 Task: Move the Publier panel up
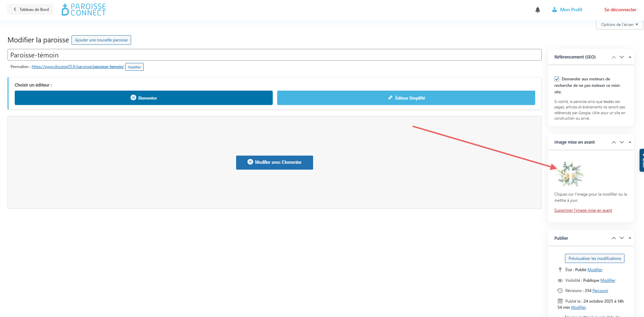614,238
